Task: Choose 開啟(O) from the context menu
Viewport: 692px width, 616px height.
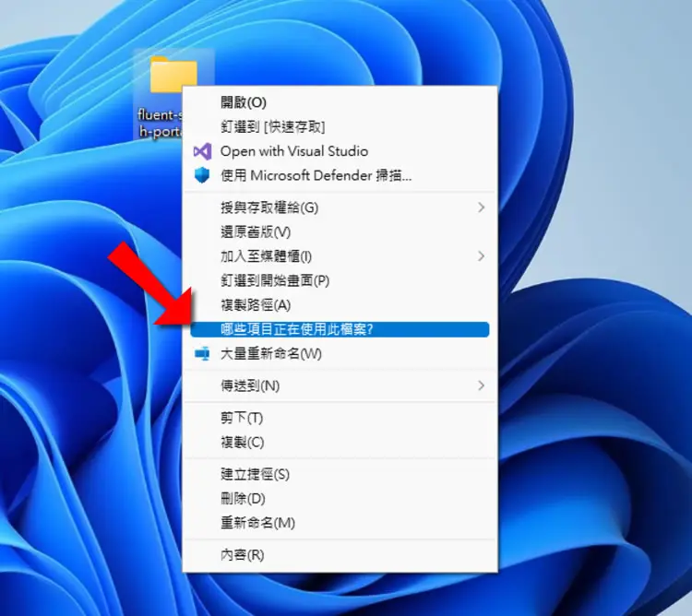Action: 340,102
